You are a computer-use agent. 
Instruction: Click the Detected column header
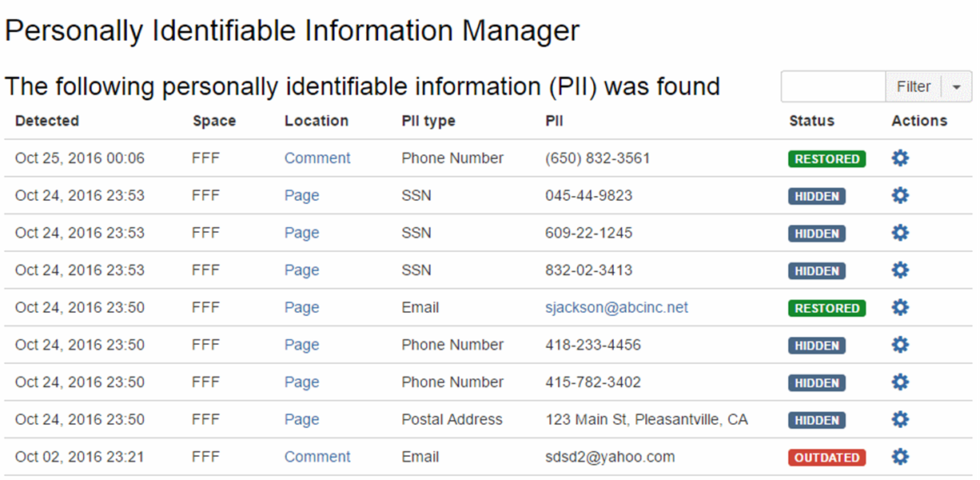[x=47, y=121]
